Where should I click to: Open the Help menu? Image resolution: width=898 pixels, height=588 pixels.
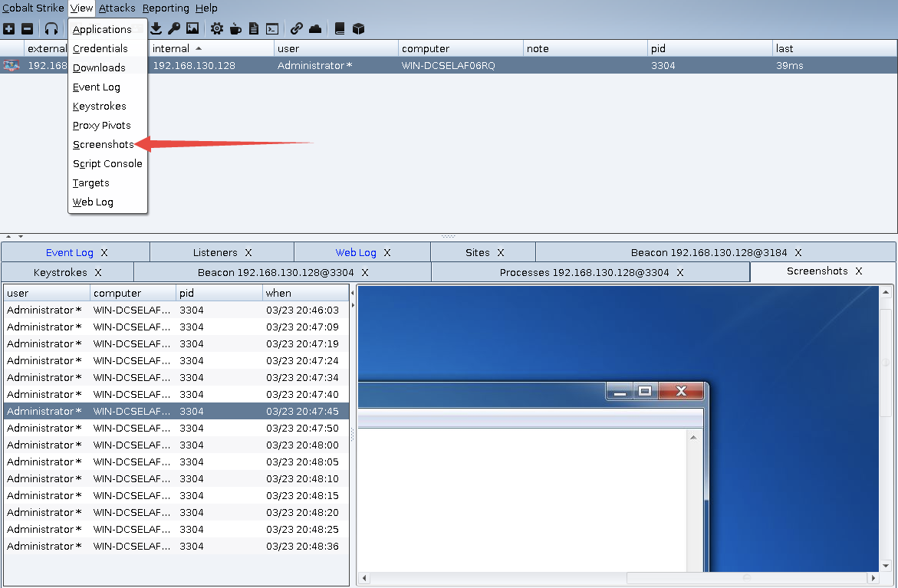pyautogui.click(x=206, y=8)
